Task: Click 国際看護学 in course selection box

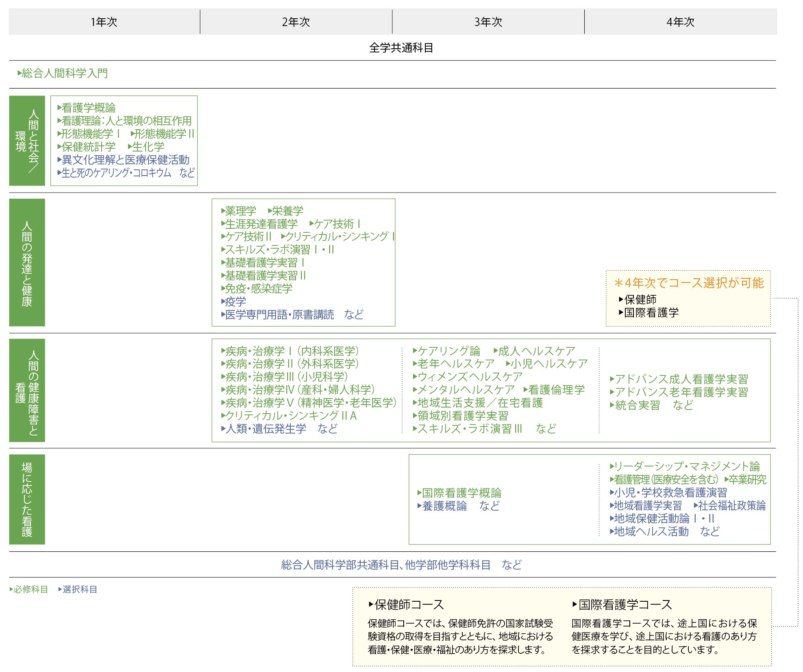Action: [649, 312]
